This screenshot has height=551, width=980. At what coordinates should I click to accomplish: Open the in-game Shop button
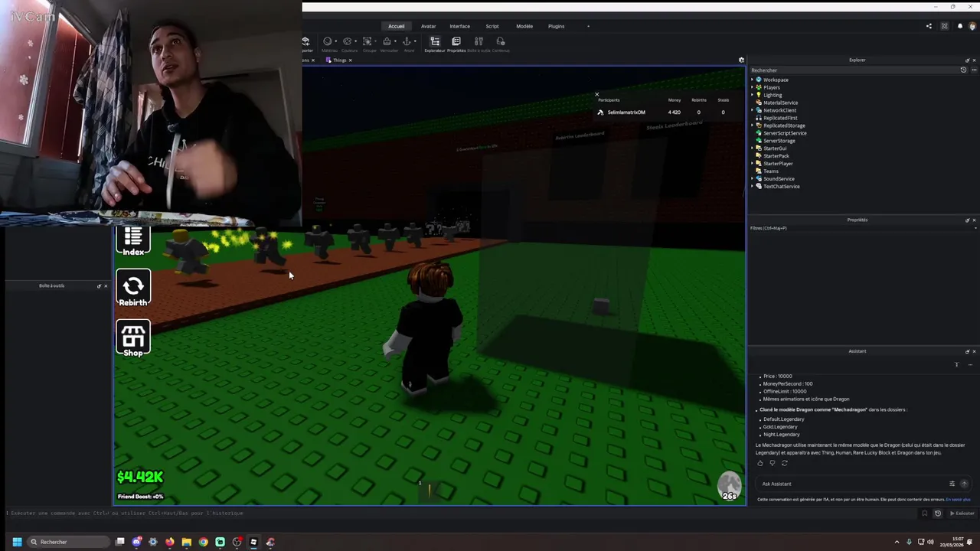(133, 338)
